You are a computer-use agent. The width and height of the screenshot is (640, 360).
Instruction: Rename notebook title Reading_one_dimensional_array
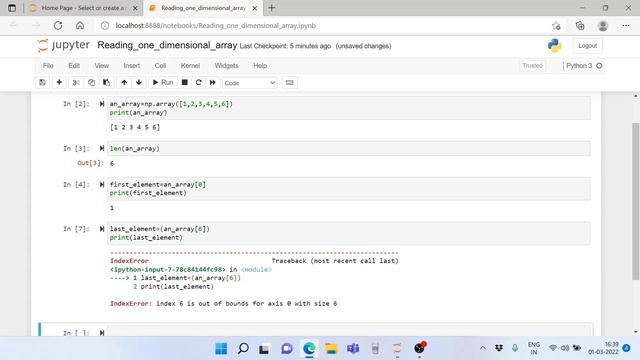click(x=167, y=45)
